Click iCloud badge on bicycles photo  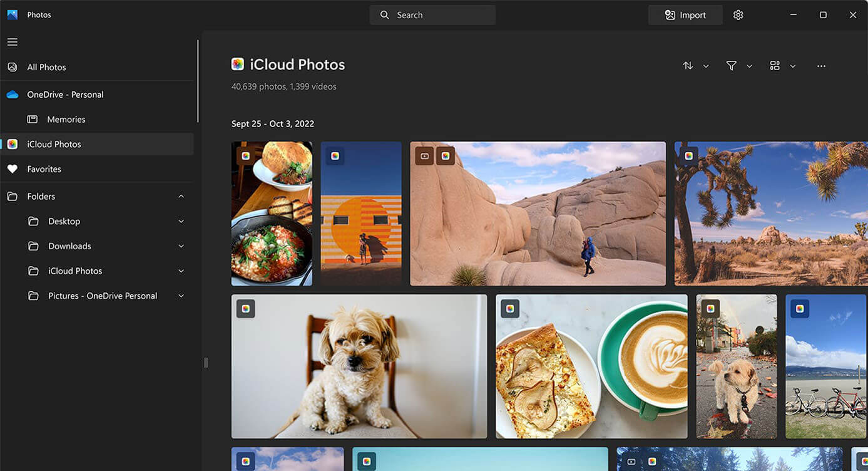tap(800, 309)
